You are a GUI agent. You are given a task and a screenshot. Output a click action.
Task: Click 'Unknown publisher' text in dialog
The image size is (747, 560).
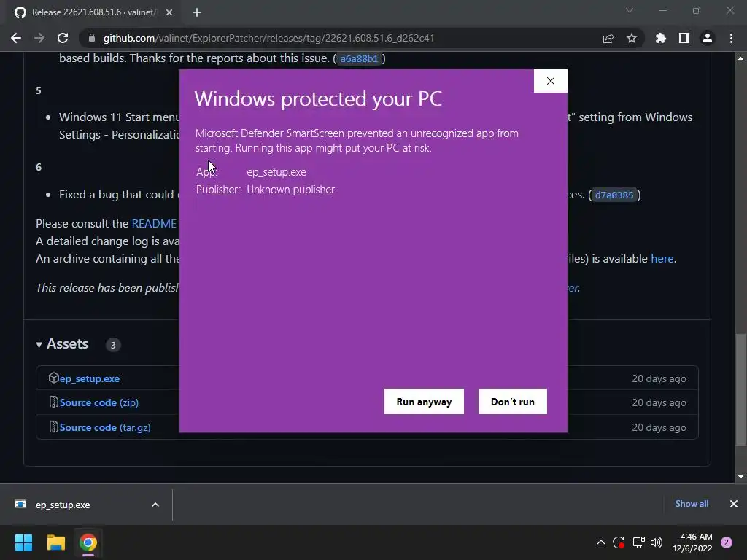pyautogui.click(x=290, y=190)
